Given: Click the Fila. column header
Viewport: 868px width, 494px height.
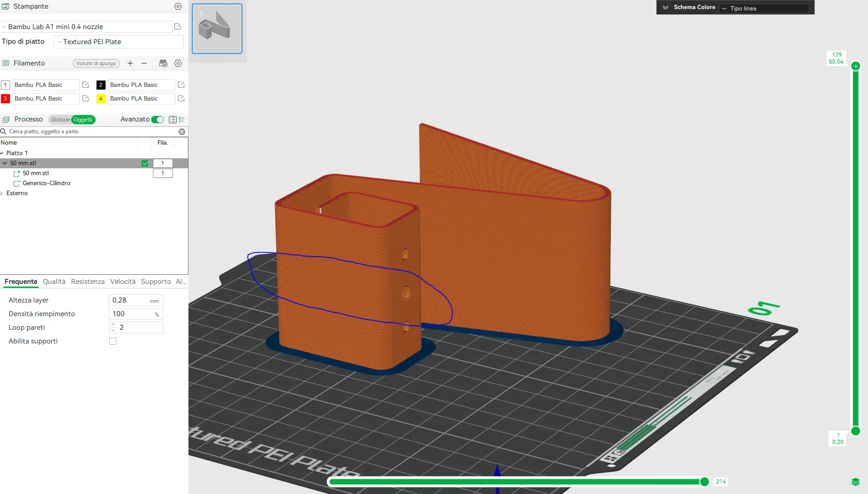Looking at the screenshot, I should pos(162,143).
